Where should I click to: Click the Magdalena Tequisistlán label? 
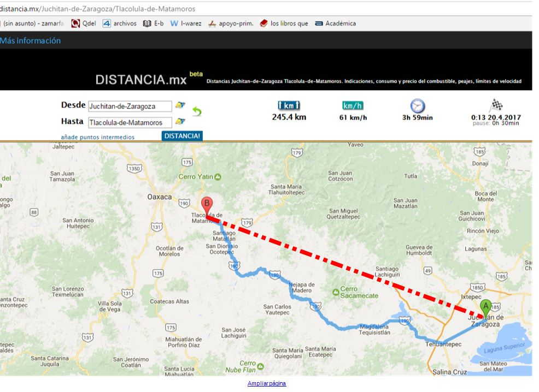point(374,330)
